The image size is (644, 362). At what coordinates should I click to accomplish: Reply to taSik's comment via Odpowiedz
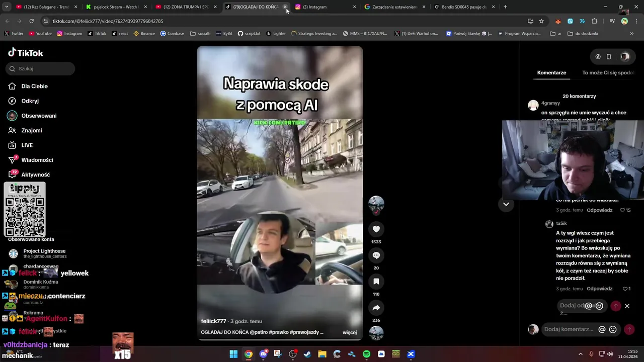click(x=599, y=289)
